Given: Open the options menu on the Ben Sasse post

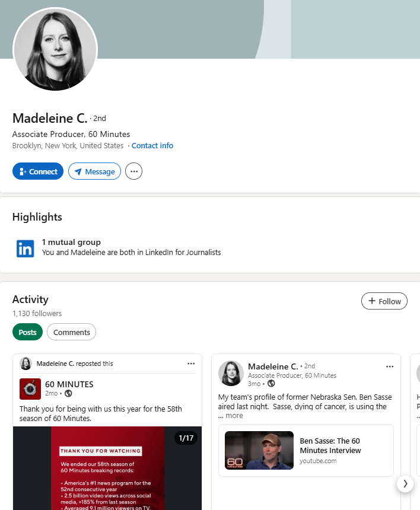Looking at the screenshot, I should click(x=390, y=366).
